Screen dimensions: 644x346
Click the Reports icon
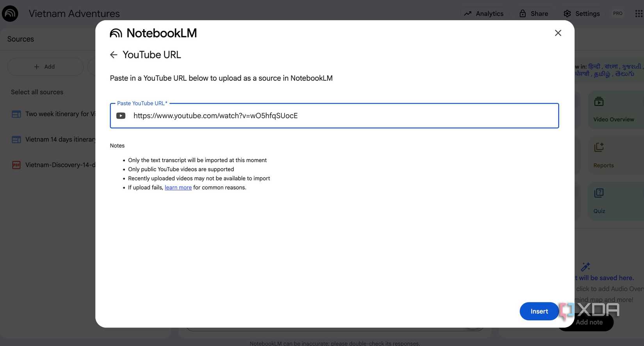point(599,147)
